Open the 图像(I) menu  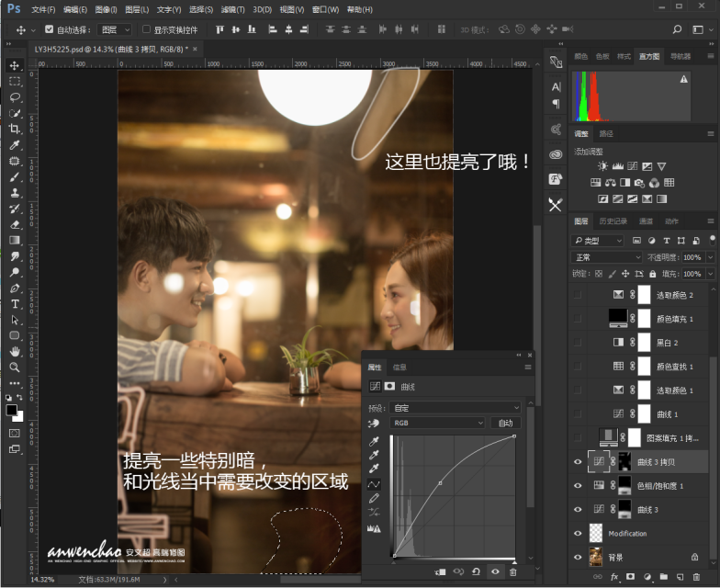click(x=107, y=9)
